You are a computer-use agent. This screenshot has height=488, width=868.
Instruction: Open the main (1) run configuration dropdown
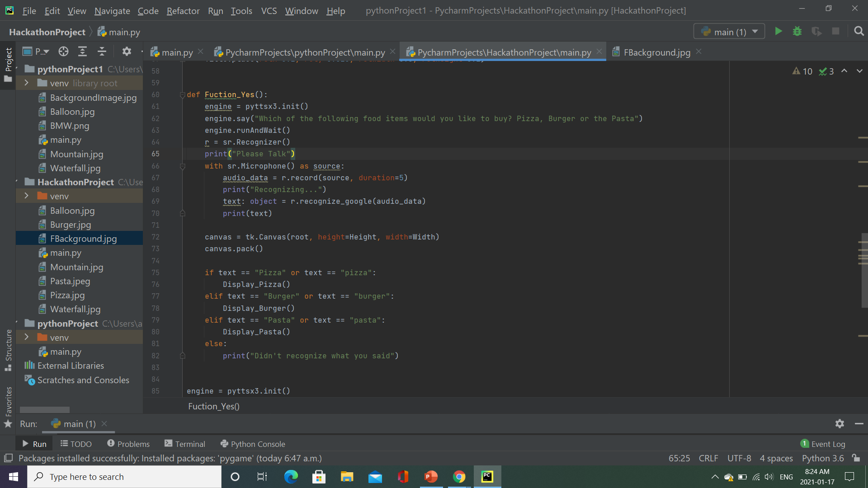(x=729, y=32)
